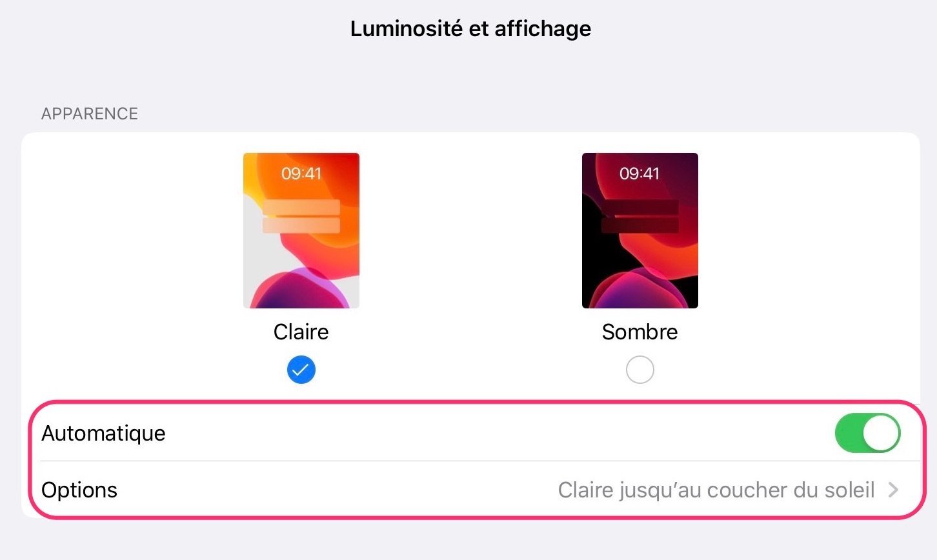Tap the upper notification bar in Claire preview
The width and height of the screenshot is (937, 560).
(301, 207)
